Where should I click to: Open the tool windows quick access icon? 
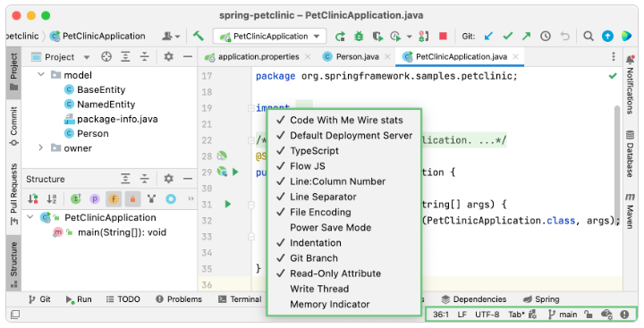[x=15, y=315]
